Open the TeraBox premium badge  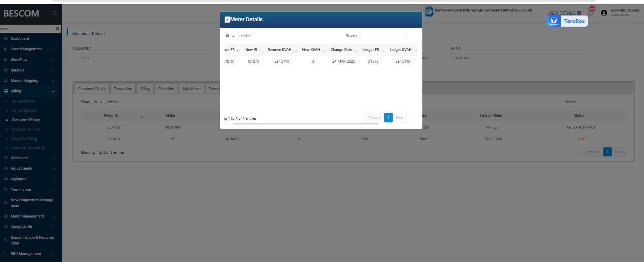click(x=567, y=21)
